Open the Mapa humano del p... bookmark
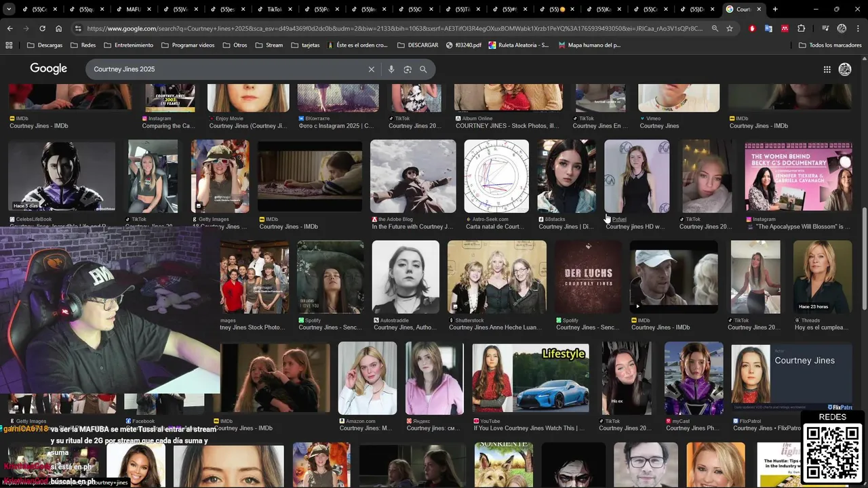 (589, 45)
